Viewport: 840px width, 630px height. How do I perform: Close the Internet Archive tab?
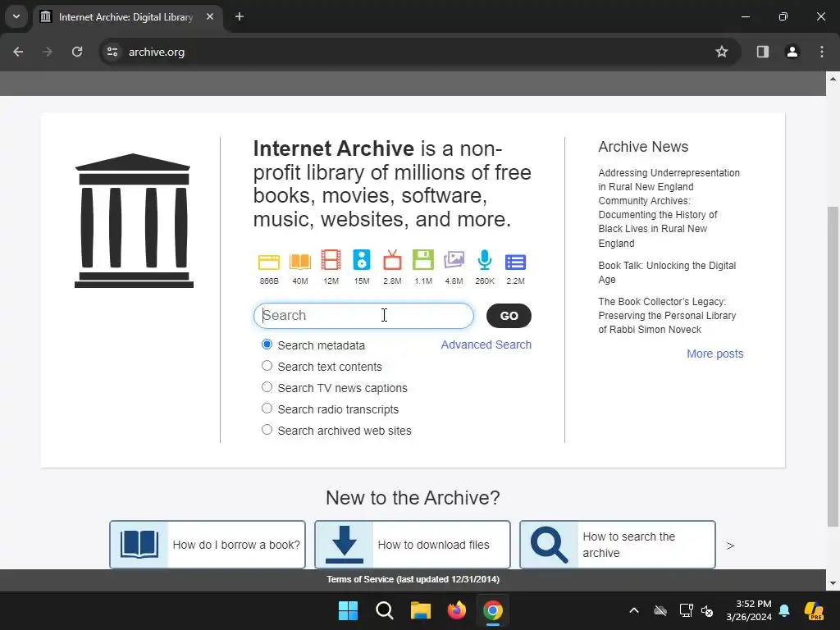click(x=210, y=16)
